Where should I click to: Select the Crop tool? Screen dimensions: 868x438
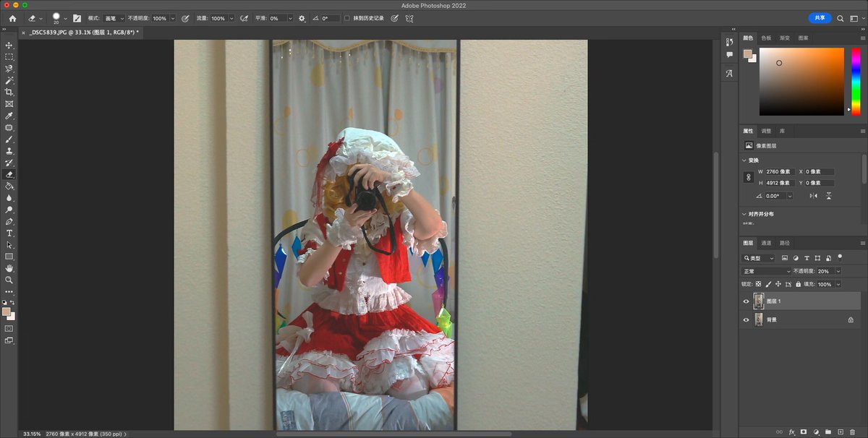9,93
